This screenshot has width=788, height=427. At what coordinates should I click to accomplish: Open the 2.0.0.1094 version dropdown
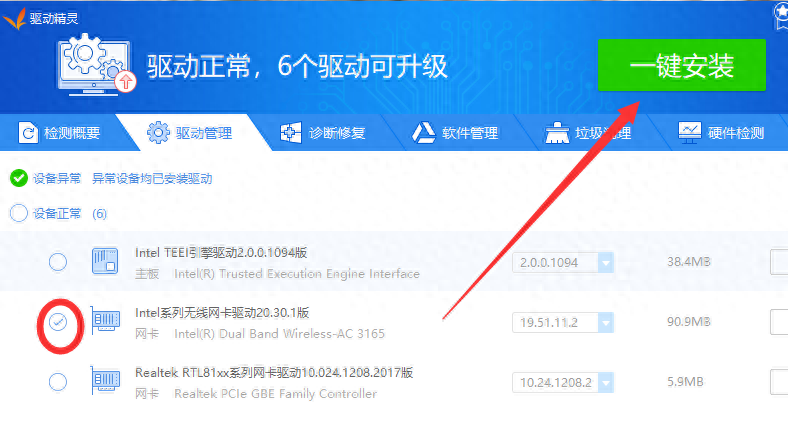tap(604, 263)
